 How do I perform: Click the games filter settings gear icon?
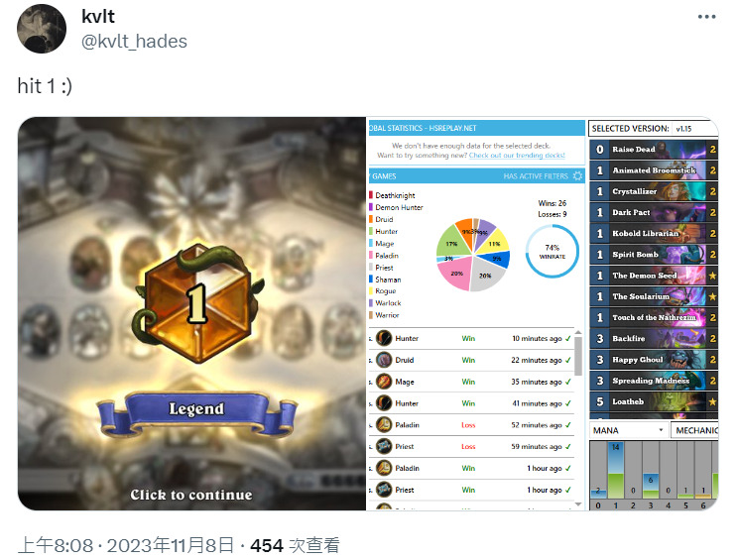pyautogui.click(x=577, y=176)
